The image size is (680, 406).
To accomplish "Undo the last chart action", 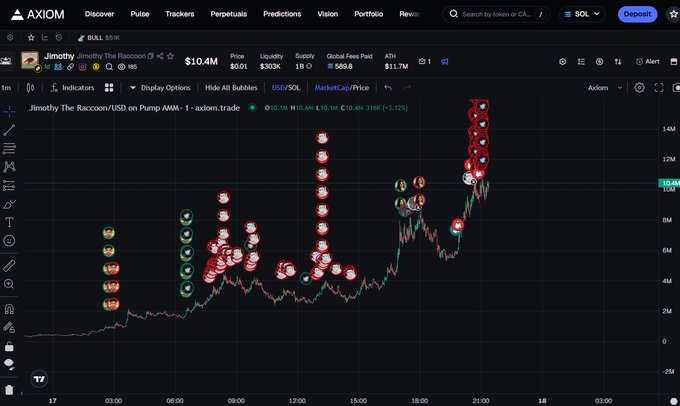I will point(388,88).
